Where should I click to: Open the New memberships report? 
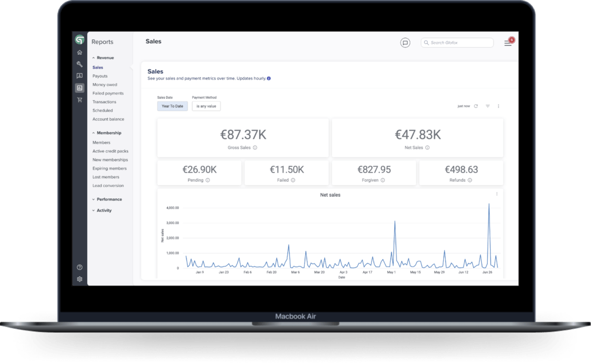[110, 160]
